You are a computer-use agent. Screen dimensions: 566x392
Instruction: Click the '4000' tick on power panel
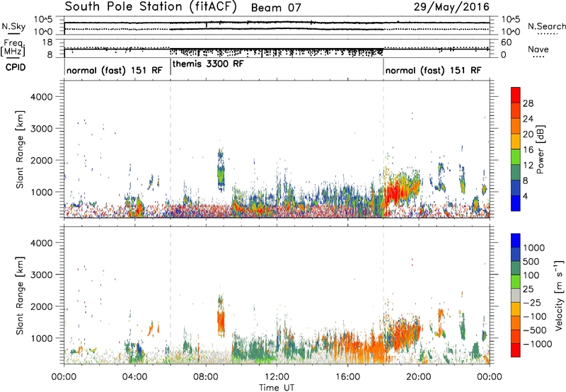41,97
